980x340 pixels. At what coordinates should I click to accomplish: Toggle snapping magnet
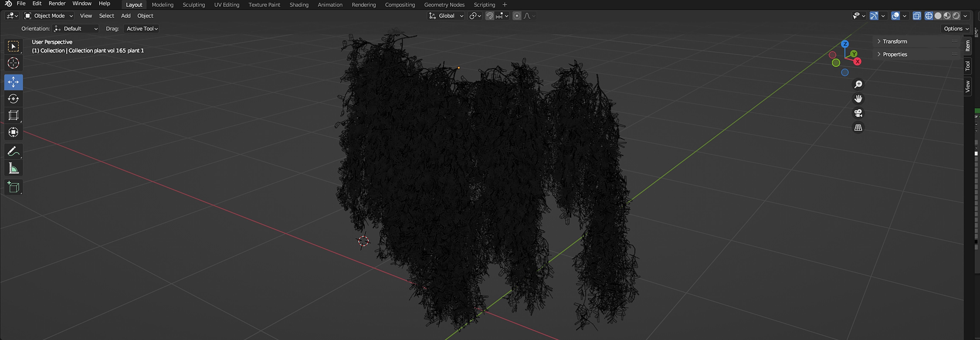pyautogui.click(x=490, y=16)
